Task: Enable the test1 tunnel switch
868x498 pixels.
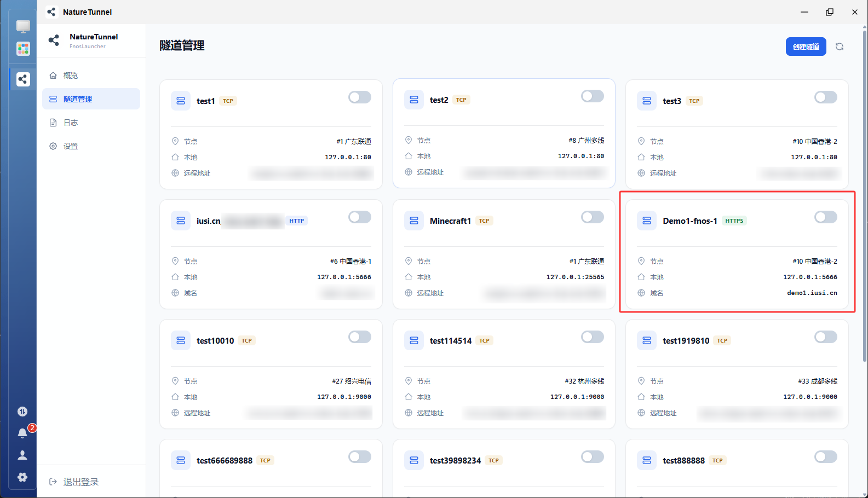Action: tap(360, 97)
